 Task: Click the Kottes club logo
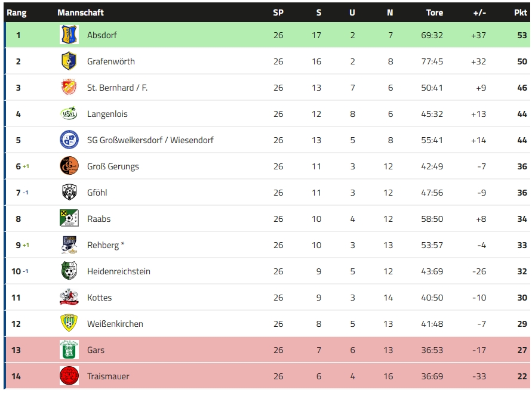coord(69,297)
